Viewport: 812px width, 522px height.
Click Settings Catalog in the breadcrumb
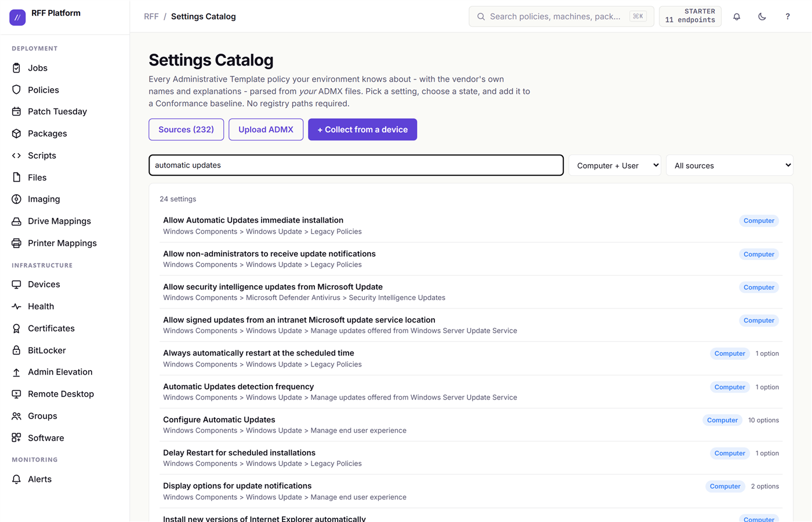204,16
